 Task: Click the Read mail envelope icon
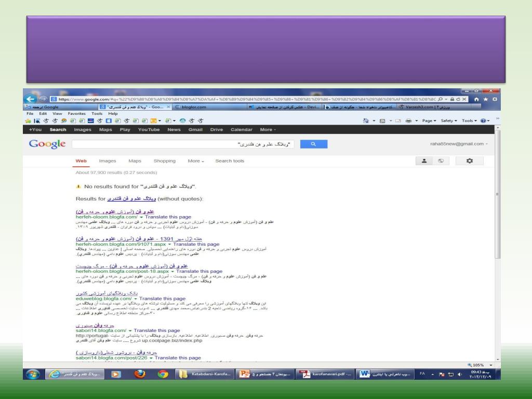398,121
